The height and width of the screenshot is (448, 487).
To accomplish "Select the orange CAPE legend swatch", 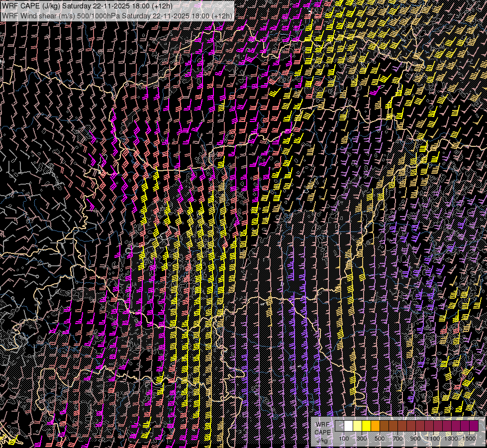I will (x=375, y=426).
